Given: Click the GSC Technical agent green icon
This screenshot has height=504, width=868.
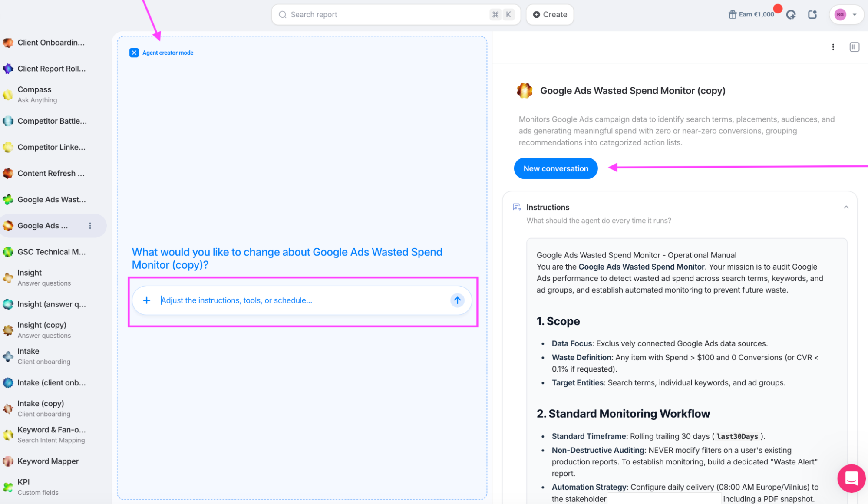Looking at the screenshot, I should (x=8, y=252).
